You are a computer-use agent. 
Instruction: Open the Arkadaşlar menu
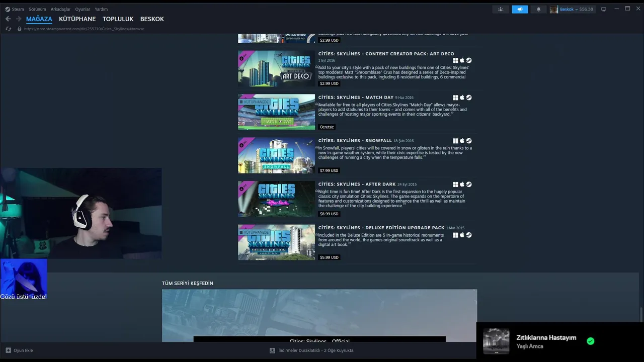pyautogui.click(x=60, y=9)
